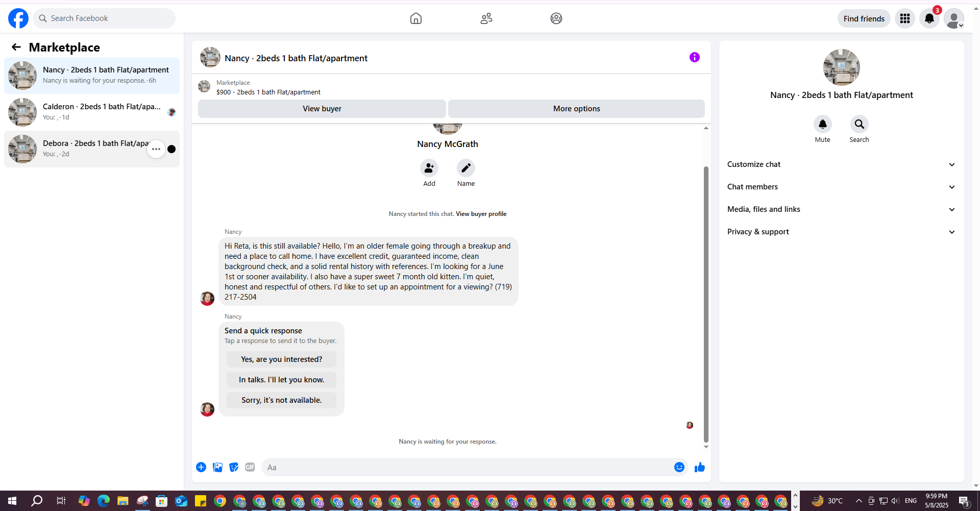Open More options button
Screen dimensions: 980x511
tap(577, 109)
